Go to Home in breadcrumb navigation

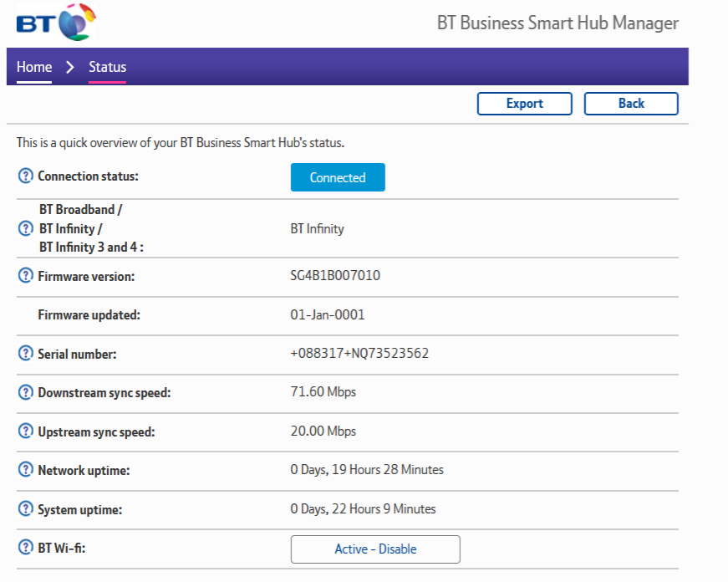[34, 67]
